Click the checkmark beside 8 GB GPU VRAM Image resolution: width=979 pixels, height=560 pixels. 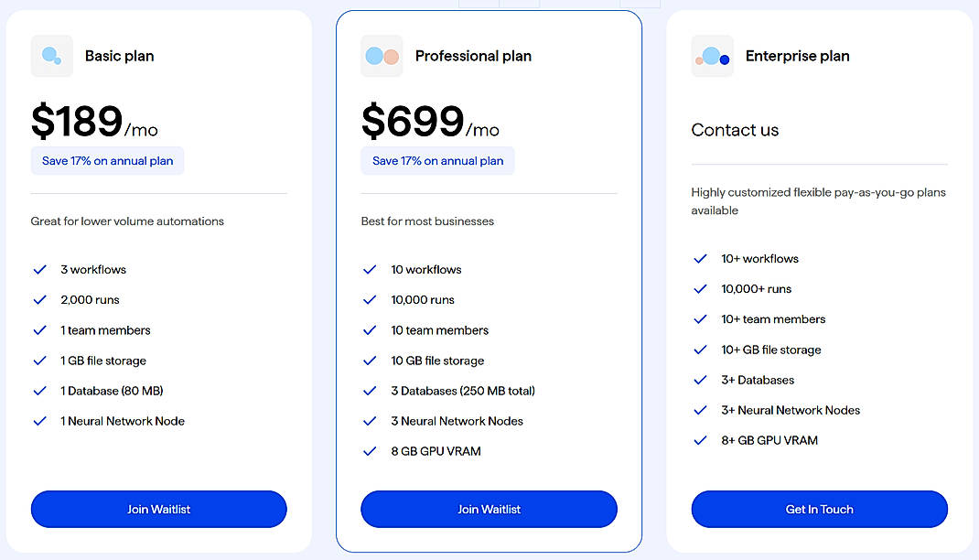(370, 450)
